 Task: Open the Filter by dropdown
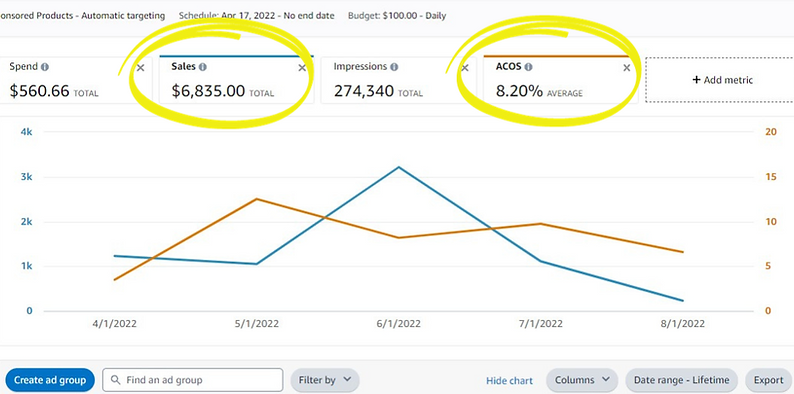[325, 380]
